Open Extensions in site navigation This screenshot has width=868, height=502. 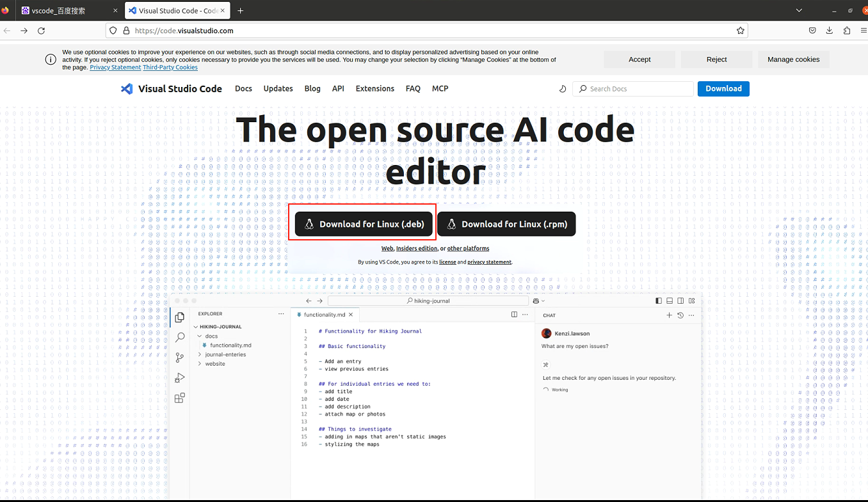coord(375,89)
